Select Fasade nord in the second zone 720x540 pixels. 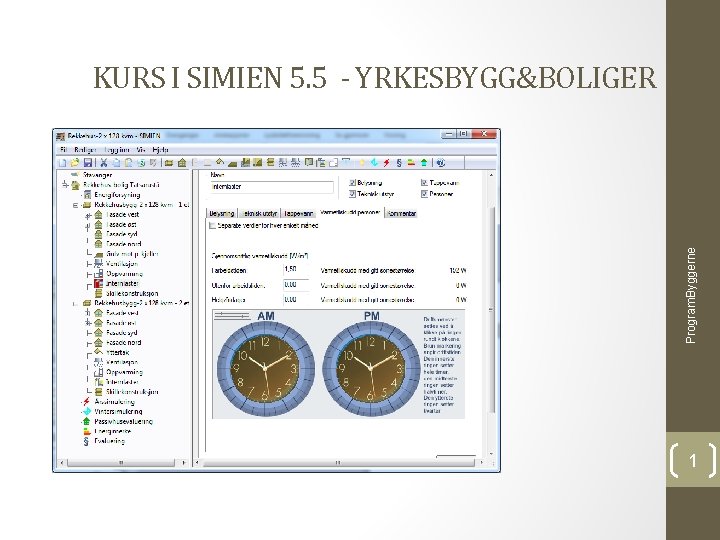[x=124, y=343]
